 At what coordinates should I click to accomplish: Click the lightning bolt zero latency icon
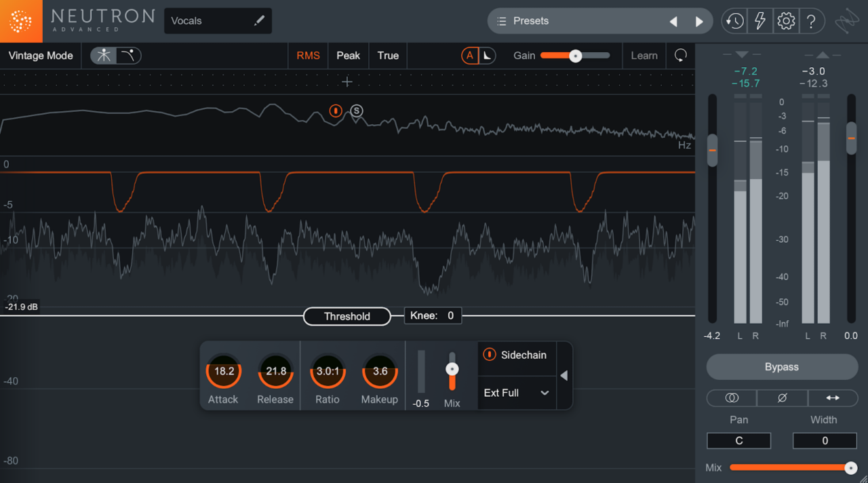tap(759, 21)
